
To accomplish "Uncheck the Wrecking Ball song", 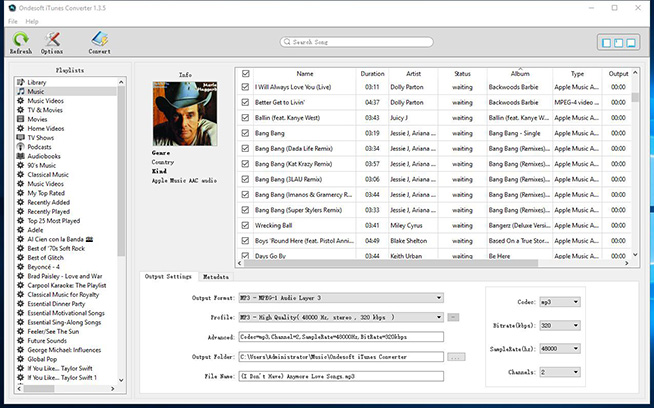I will pos(245,225).
